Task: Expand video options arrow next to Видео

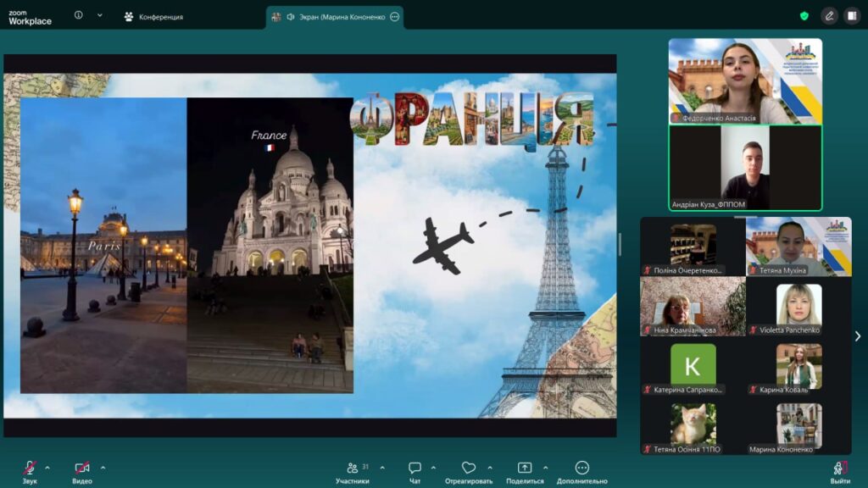Action: (x=103, y=467)
